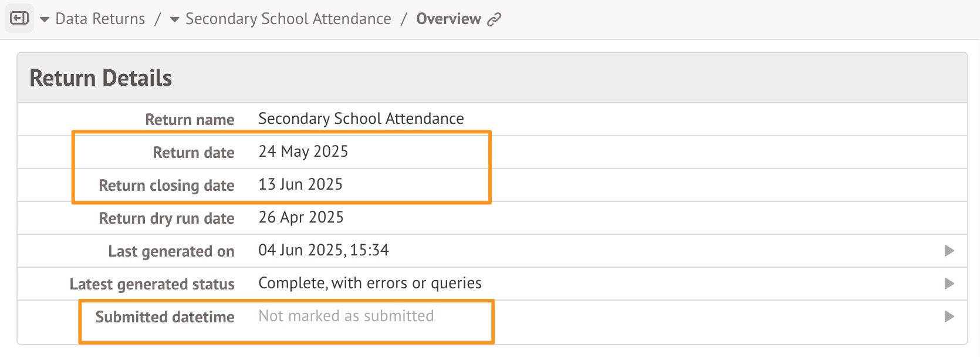Screen dimensions: 980x357
Task: Click the closing date 13 Jun 2025
Action: point(300,184)
